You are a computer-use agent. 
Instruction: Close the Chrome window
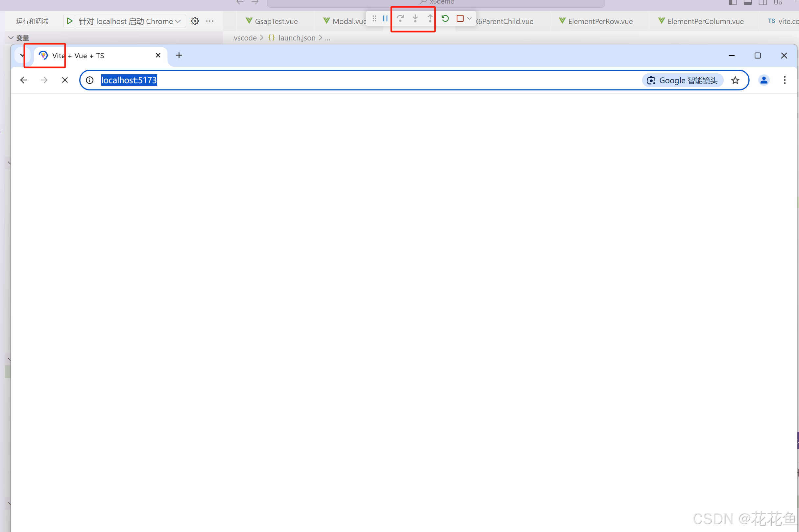(x=784, y=55)
